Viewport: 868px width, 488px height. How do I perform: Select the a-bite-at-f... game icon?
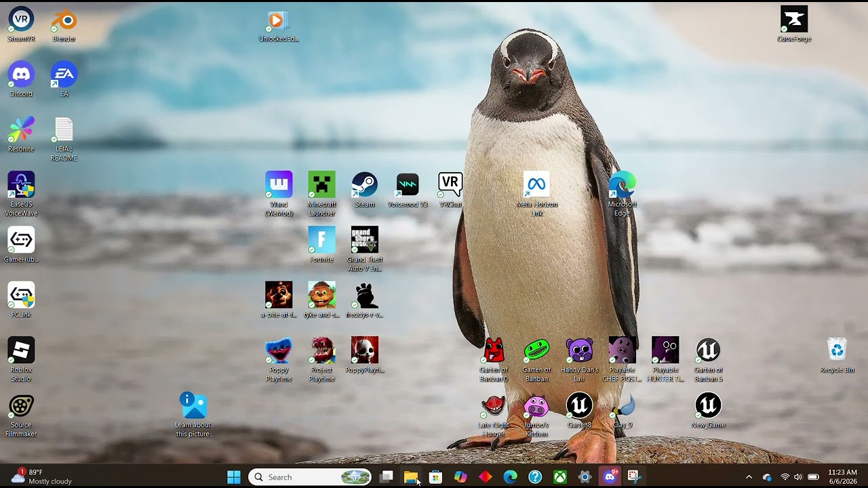tap(279, 300)
